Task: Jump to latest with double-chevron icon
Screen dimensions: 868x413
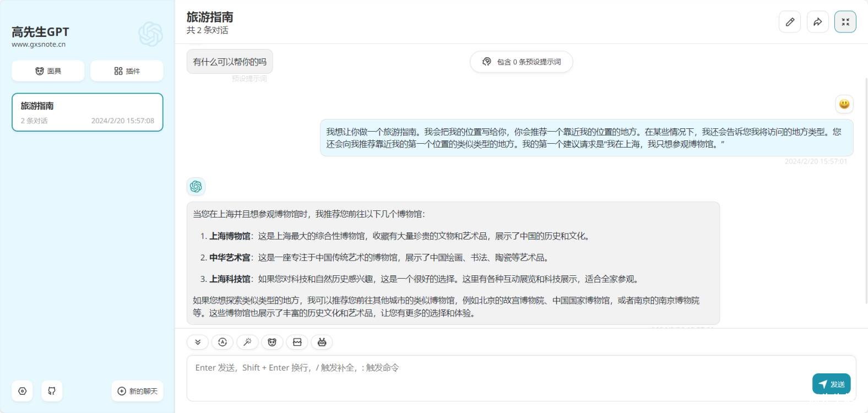Action: (198, 342)
